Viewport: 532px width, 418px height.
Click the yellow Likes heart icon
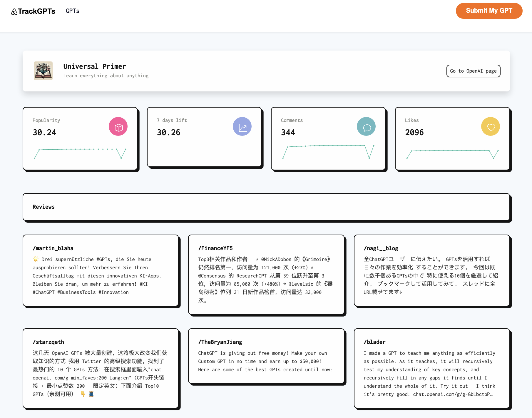tap(491, 126)
